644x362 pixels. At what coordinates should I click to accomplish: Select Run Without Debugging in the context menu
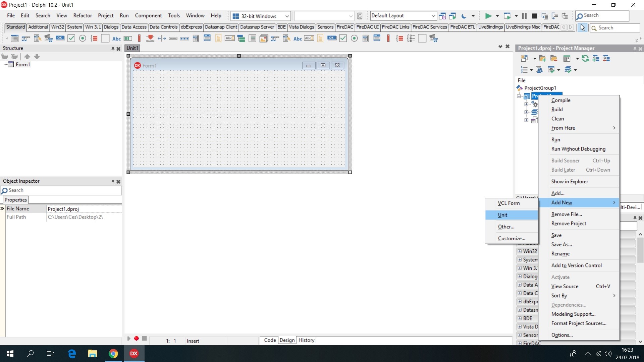point(579,149)
